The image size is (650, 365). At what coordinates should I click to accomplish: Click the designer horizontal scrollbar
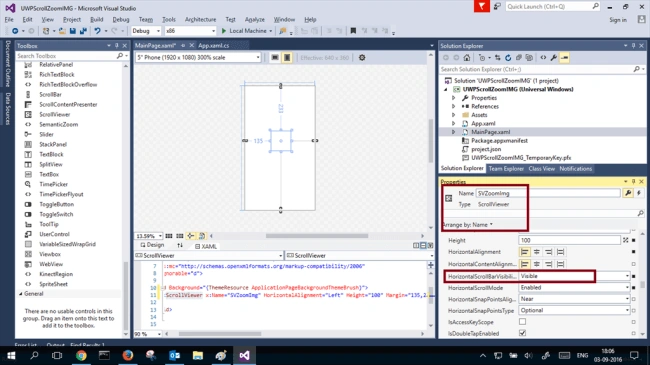point(317,236)
